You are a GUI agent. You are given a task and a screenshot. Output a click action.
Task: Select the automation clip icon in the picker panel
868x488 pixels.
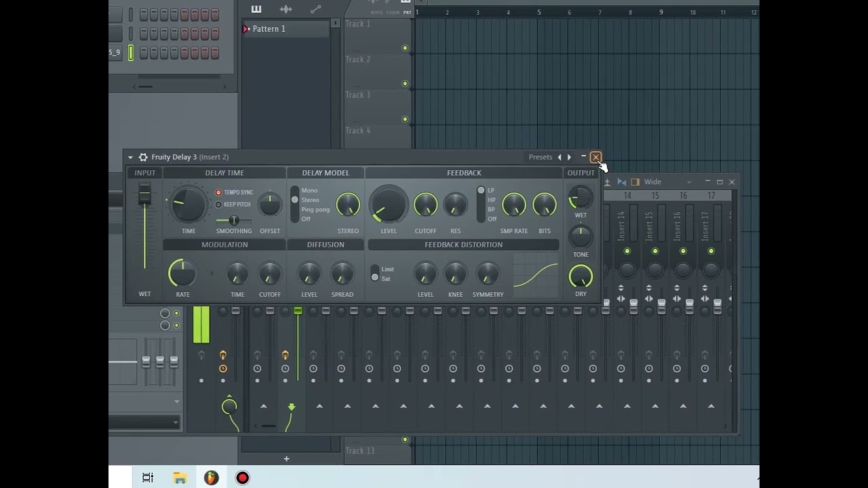315,9
